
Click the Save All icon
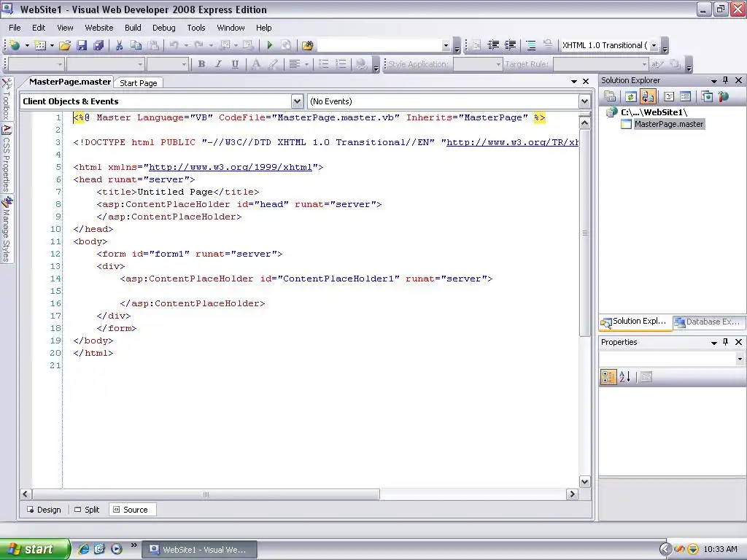tap(98, 45)
